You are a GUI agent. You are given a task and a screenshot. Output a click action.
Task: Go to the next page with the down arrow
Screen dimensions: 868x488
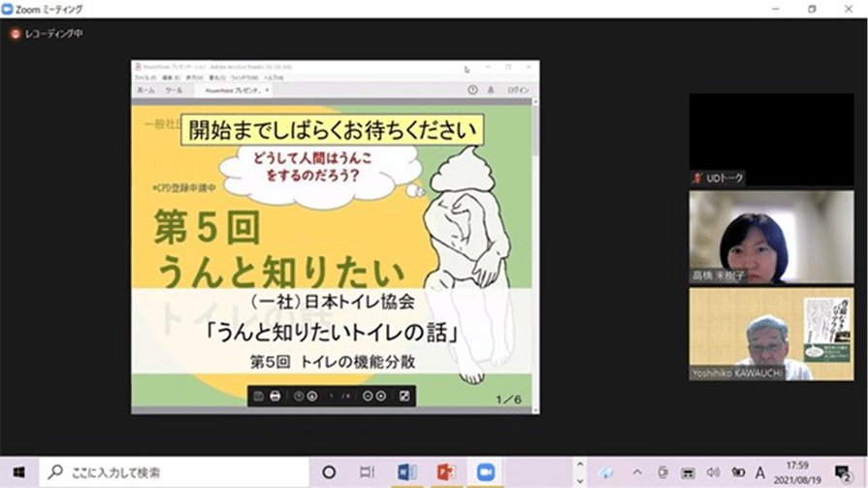pyautogui.click(x=312, y=396)
